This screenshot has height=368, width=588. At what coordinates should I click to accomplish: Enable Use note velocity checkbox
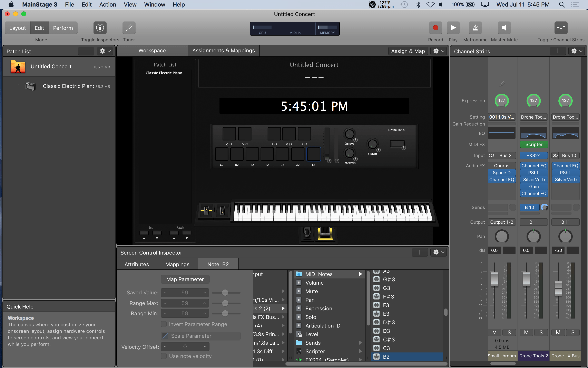[x=164, y=356]
